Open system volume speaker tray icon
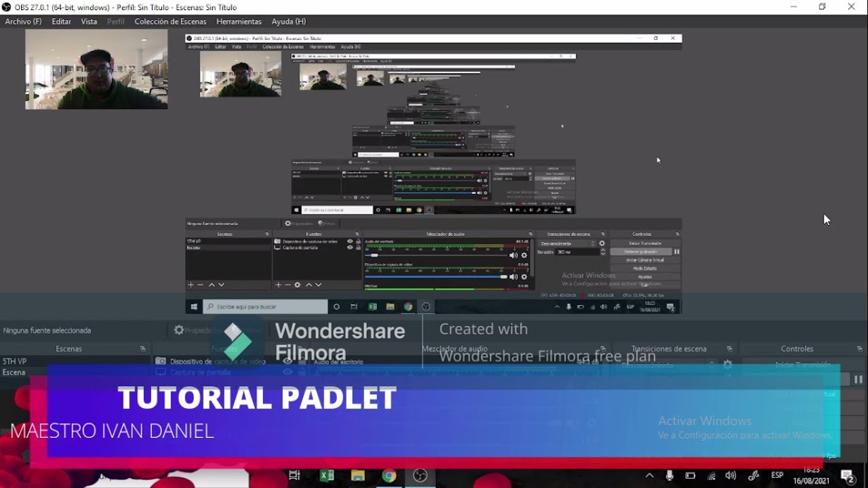 (x=730, y=475)
